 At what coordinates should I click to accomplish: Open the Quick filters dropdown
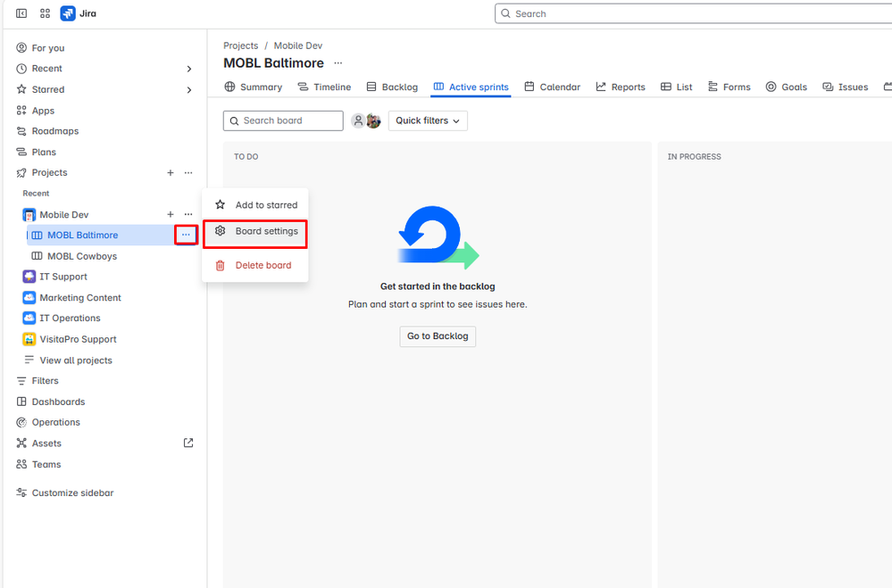428,120
